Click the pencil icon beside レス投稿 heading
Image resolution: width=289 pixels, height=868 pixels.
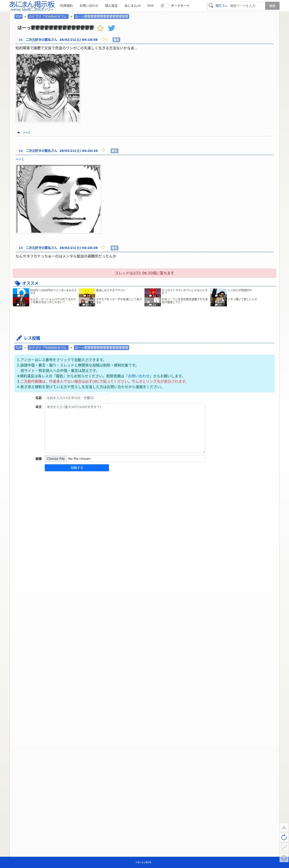(x=19, y=338)
